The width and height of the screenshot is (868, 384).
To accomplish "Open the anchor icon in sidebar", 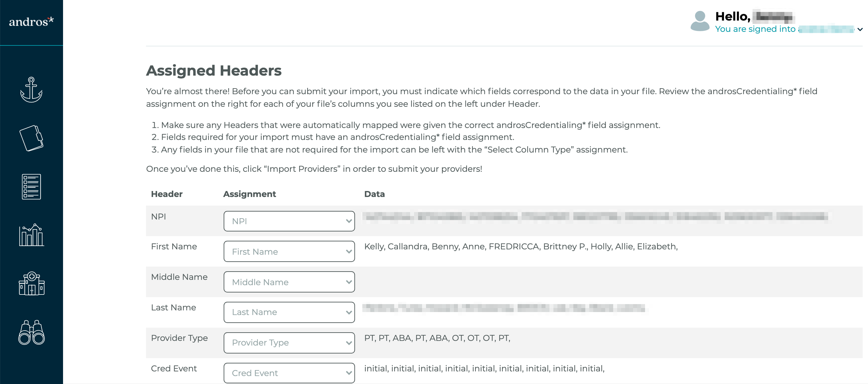I will pyautogui.click(x=31, y=90).
